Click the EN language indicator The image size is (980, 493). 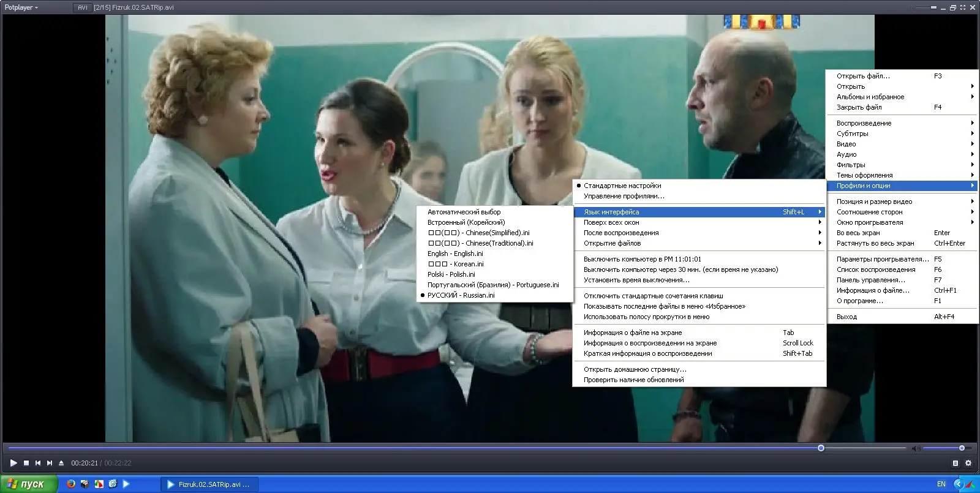pyautogui.click(x=941, y=484)
